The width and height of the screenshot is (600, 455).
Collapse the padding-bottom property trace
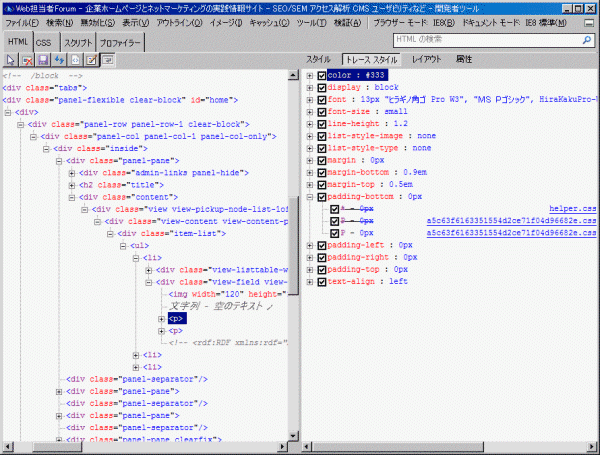pos(310,197)
